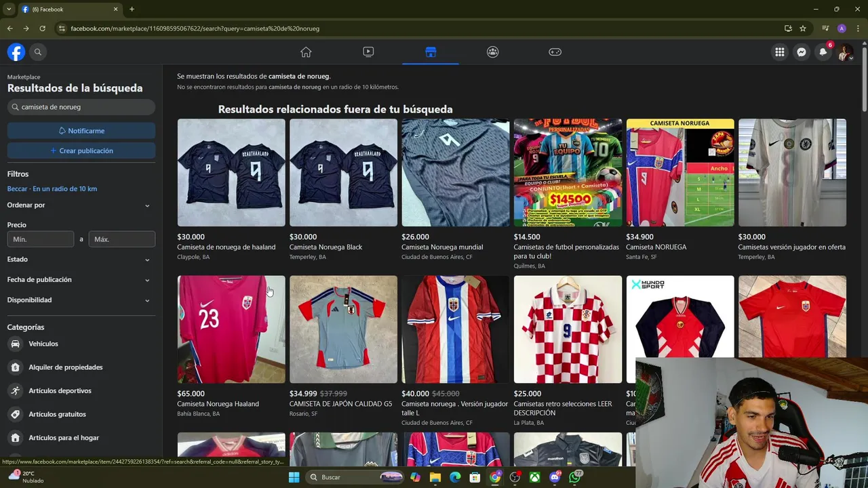
Task: Select Artículos gratuitos category
Action: [x=81, y=414]
